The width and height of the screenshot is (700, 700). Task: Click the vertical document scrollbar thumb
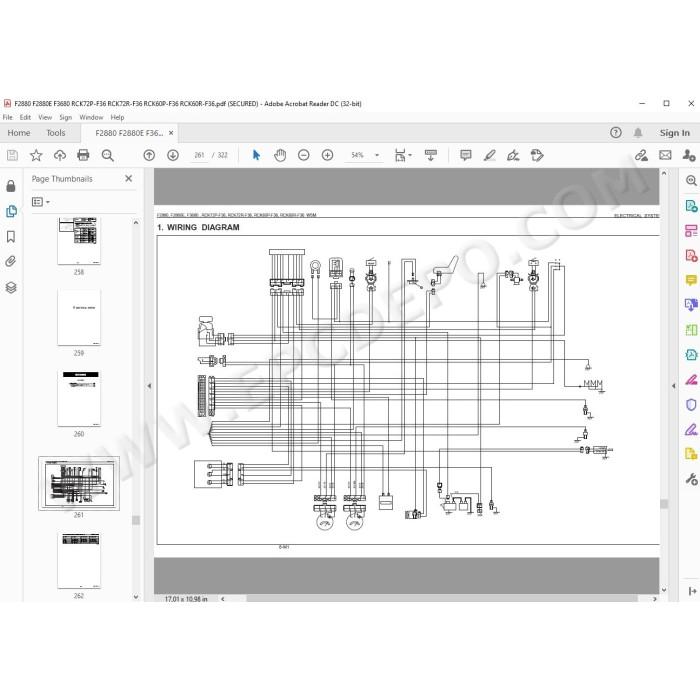pyautogui.click(x=664, y=504)
